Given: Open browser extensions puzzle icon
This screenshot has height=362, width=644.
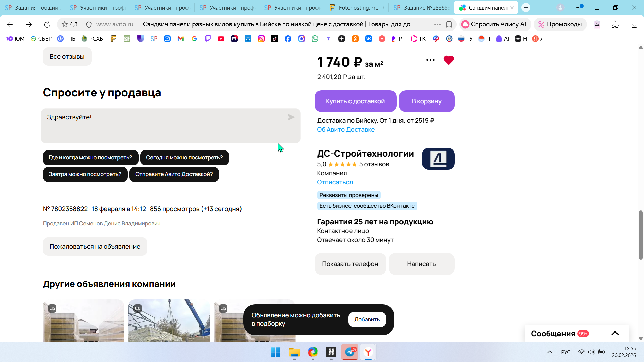Looking at the screenshot, I should coord(615,24).
